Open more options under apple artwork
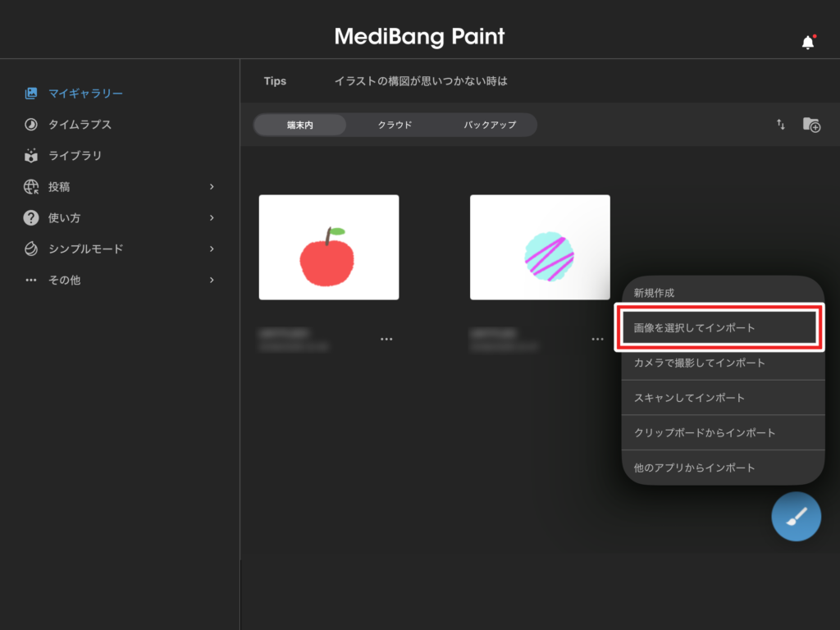Screen dimensions: 840x630 386,339
